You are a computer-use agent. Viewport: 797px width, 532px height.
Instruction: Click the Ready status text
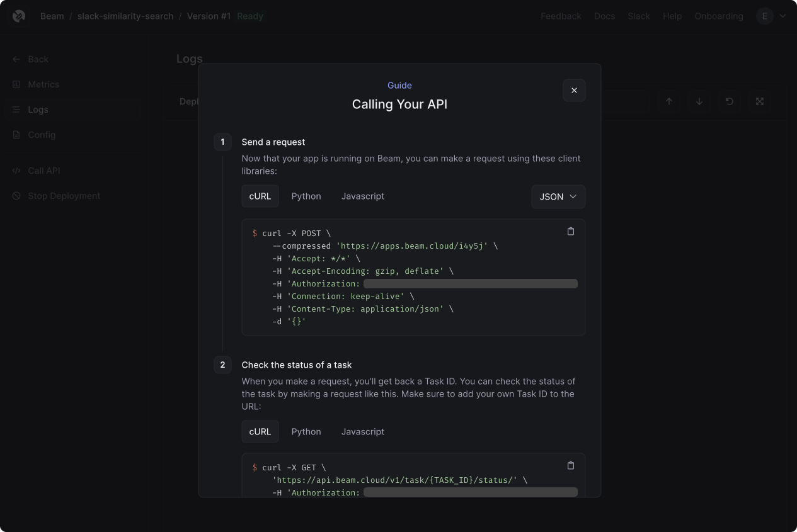250,16
